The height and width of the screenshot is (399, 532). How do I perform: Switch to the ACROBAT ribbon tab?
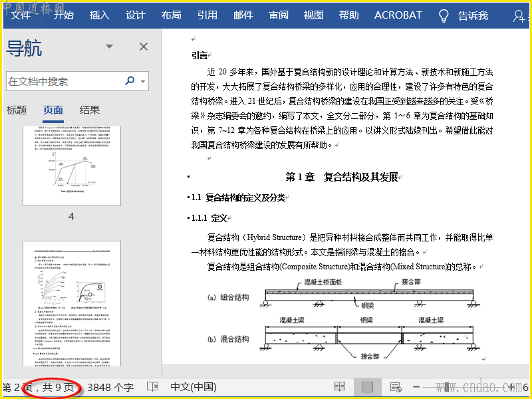(x=398, y=15)
